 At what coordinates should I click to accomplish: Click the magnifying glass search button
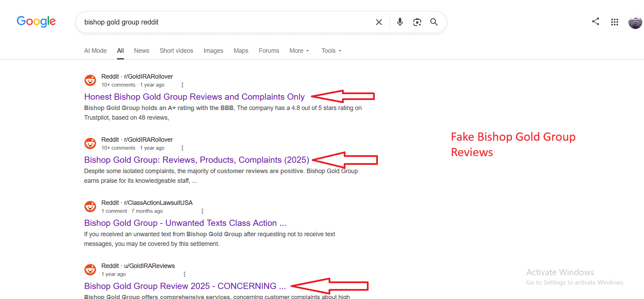click(x=434, y=22)
